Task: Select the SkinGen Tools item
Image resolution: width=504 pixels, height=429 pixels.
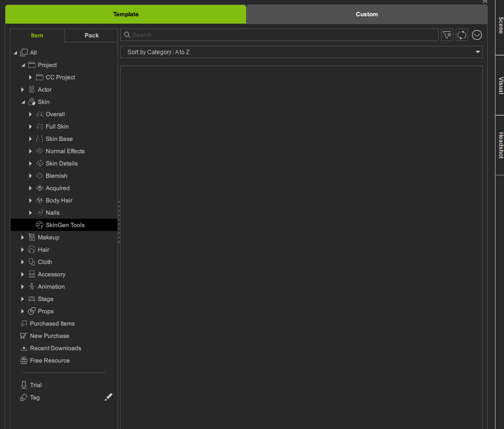Action: click(65, 225)
